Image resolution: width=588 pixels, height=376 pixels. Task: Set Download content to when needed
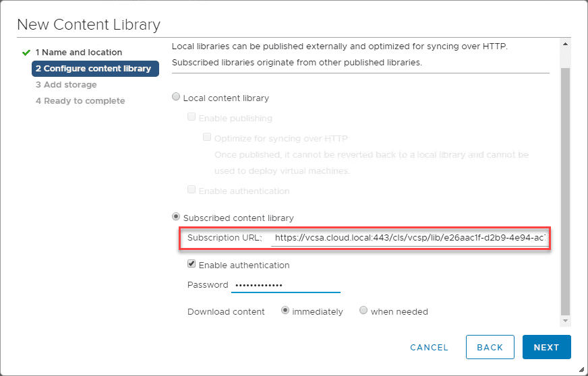(x=364, y=311)
